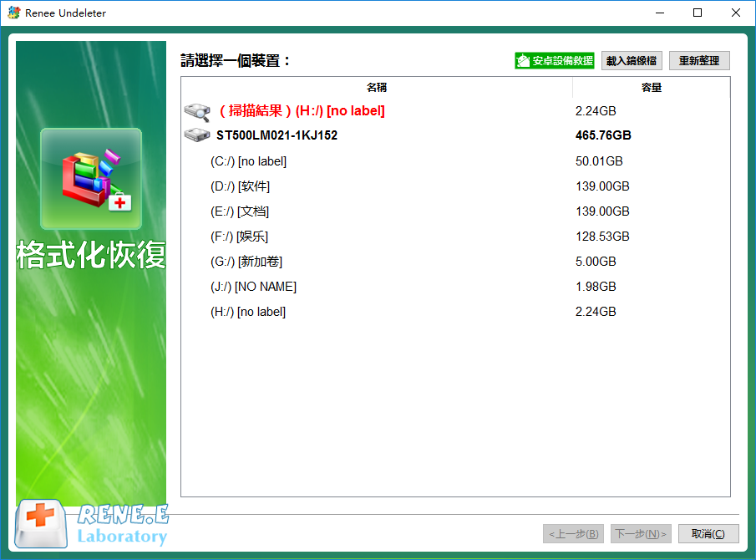Viewport: 756px width, 560px height.
Task: Click the 1.98GB capacity value
Action: [x=596, y=287]
